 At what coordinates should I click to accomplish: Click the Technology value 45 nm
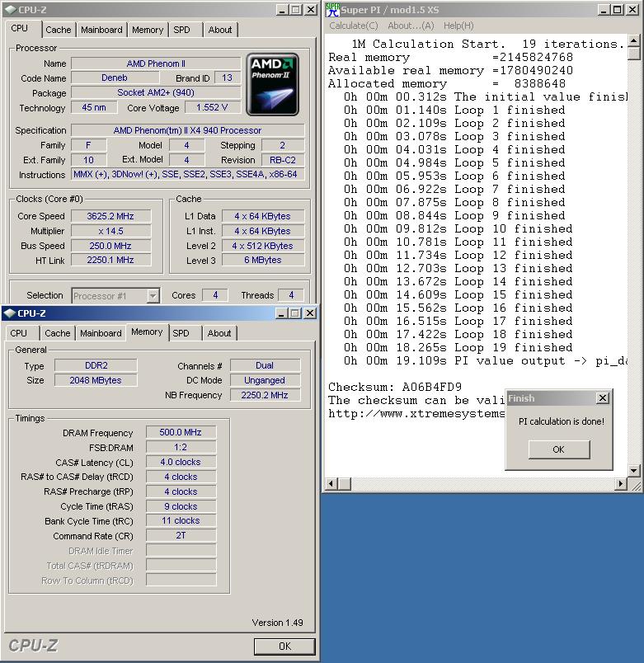(94, 107)
